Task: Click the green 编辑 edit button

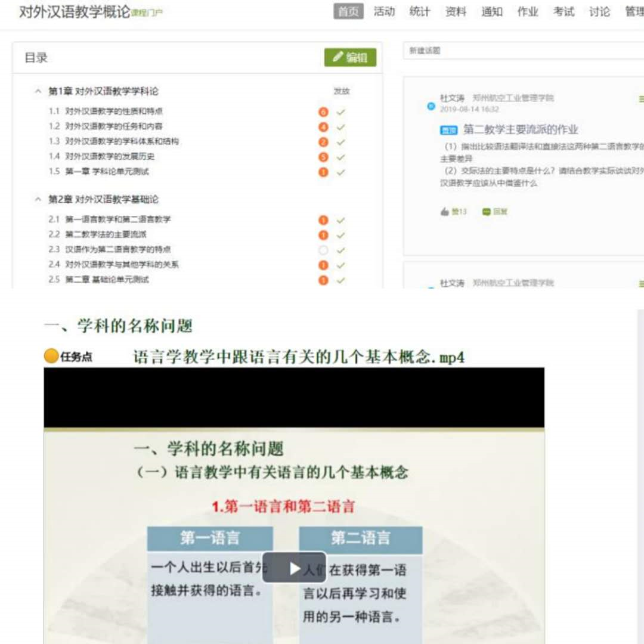Action: coord(350,57)
